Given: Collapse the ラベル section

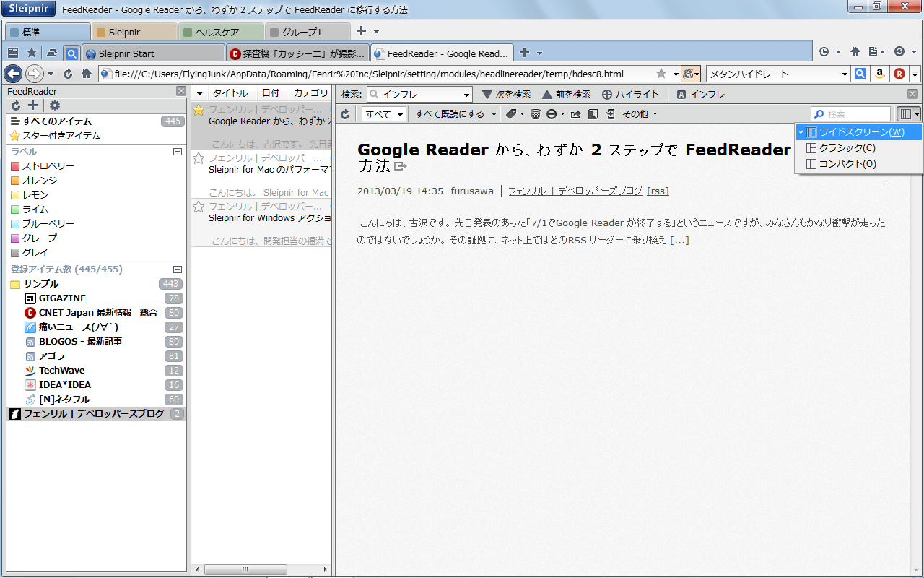Looking at the screenshot, I should click(x=178, y=152).
